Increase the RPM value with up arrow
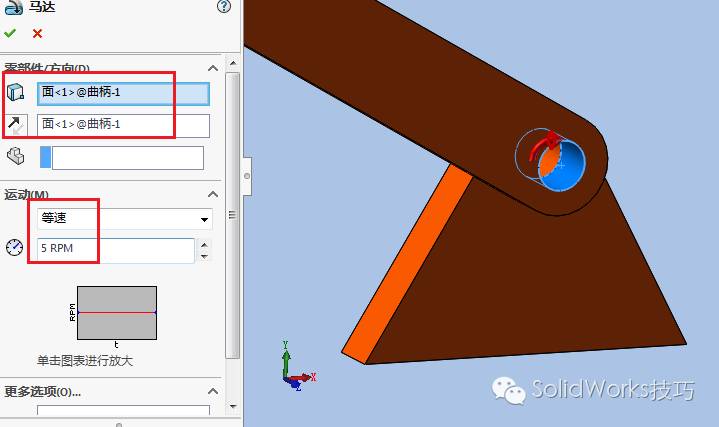Image resolution: width=719 pixels, height=427 pixels. tap(205, 244)
